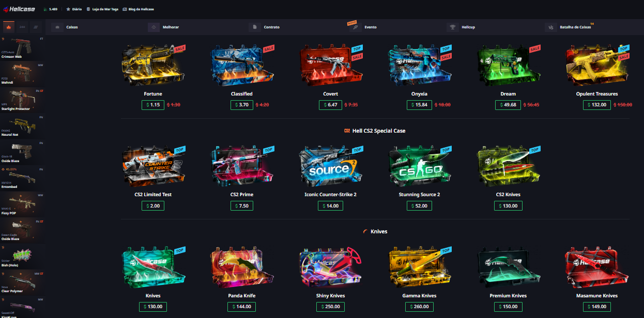Open the feed list lines icon
644x318 pixels.
click(x=36, y=26)
